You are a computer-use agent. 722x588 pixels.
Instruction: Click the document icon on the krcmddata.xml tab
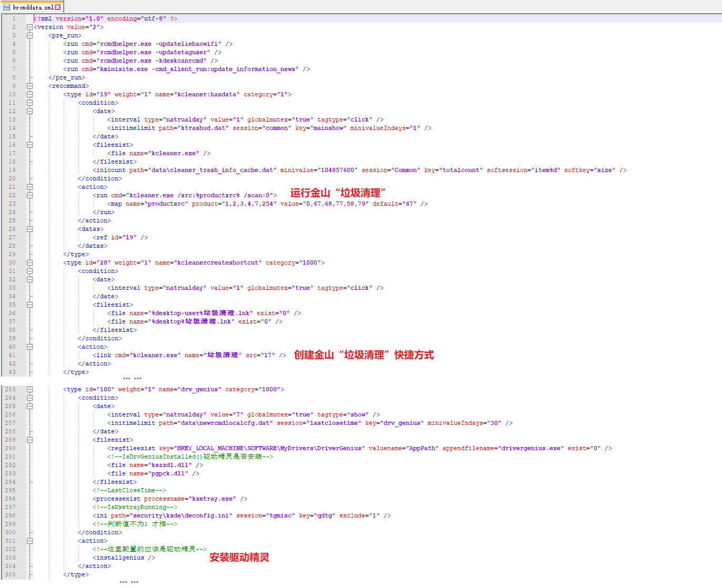6,7
